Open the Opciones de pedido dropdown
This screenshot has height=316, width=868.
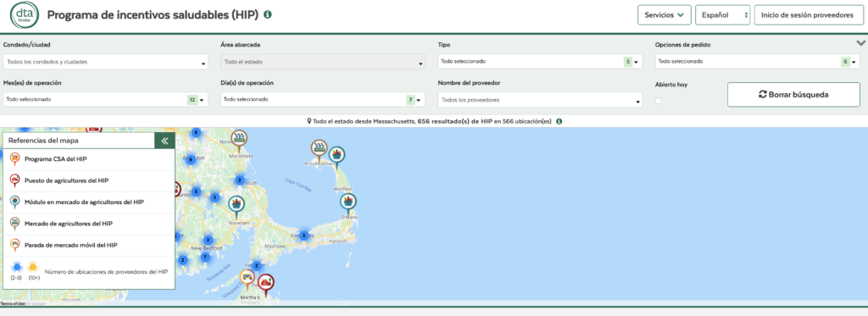point(757,62)
